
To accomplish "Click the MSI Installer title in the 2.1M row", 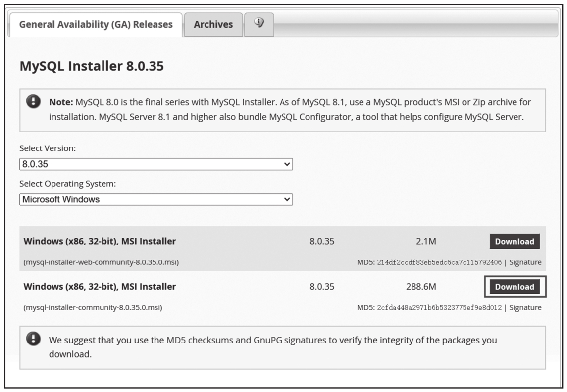I will point(100,242).
